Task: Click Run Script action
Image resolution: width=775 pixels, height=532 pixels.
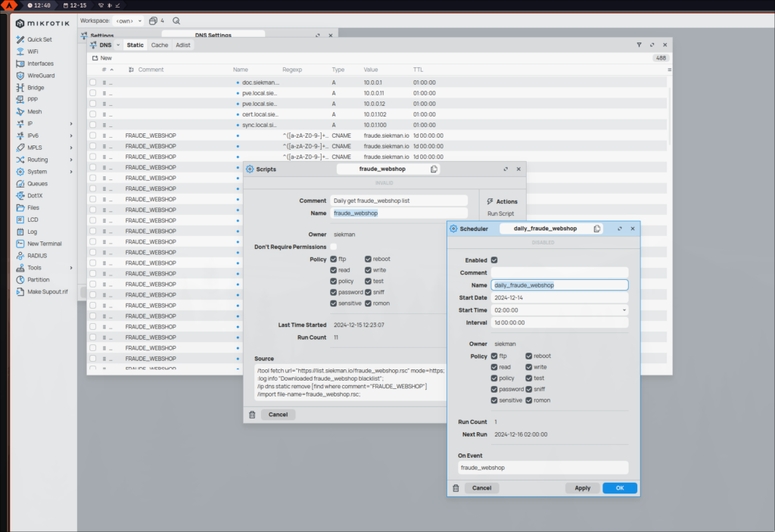Action: pos(501,213)
